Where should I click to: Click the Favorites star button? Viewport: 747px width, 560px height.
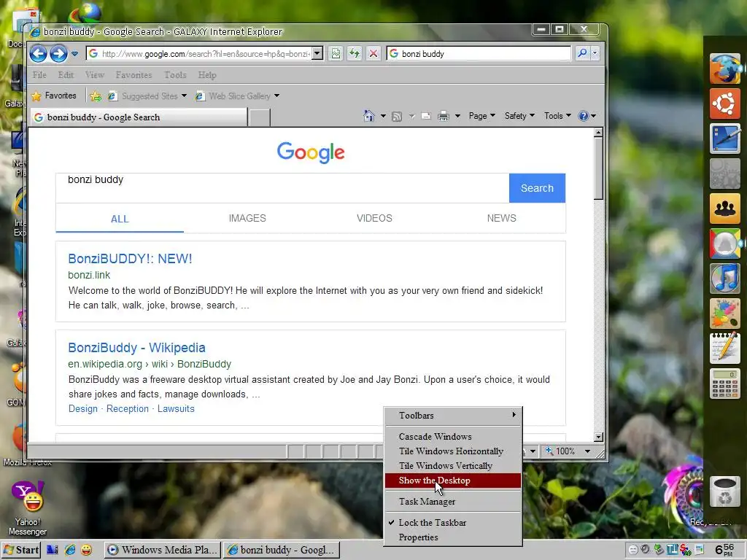click(x=54, y=96)
